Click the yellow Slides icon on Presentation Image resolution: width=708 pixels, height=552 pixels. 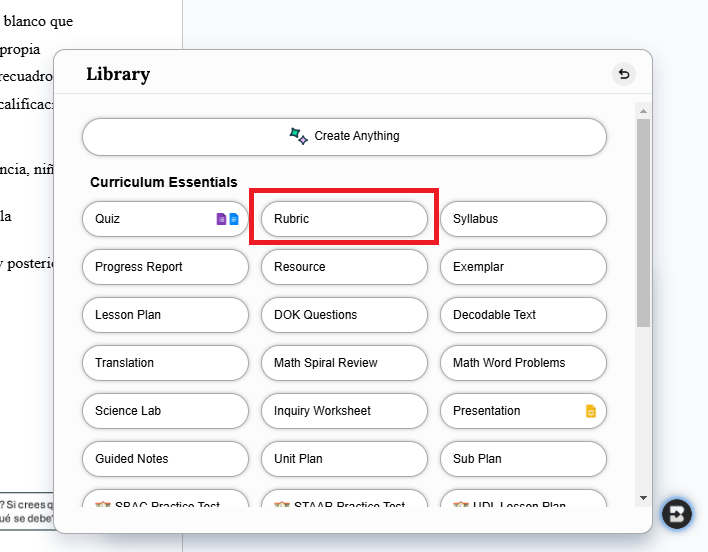tap(591, 411)
